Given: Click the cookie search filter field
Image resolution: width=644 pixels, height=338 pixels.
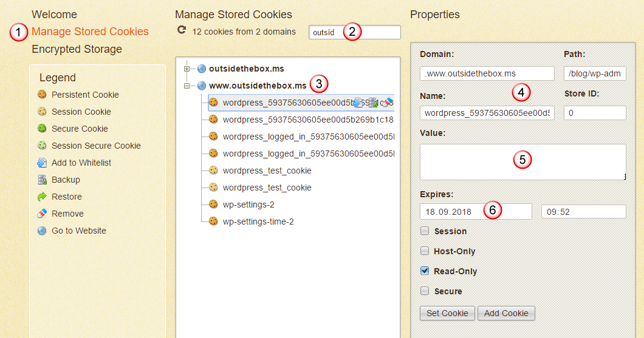Looking at the screenshot, I should point(326,32).
